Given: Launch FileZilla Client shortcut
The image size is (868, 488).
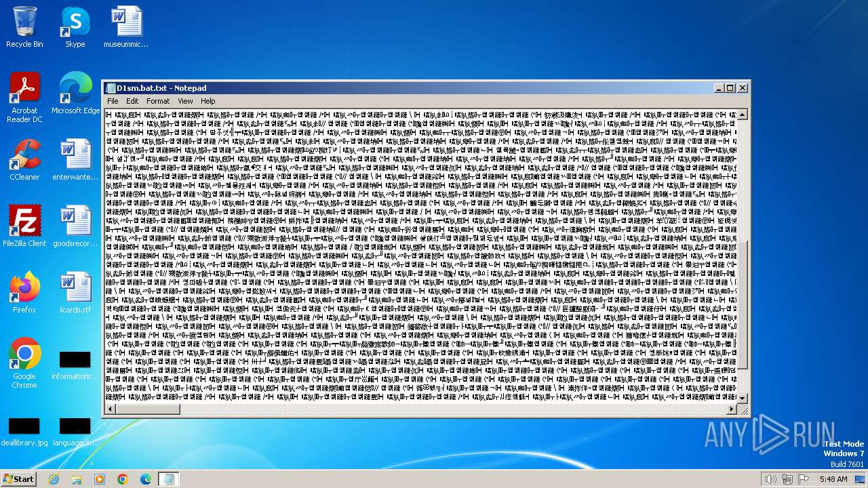Looking at the screenshot, I should click(24, 226).
